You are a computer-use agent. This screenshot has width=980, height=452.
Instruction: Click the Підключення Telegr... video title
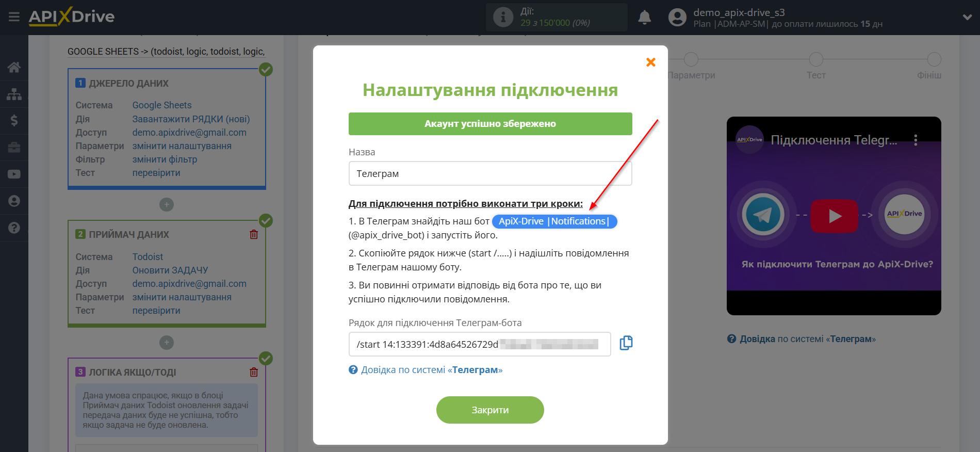pyautogui.click(x=834, y=140)
